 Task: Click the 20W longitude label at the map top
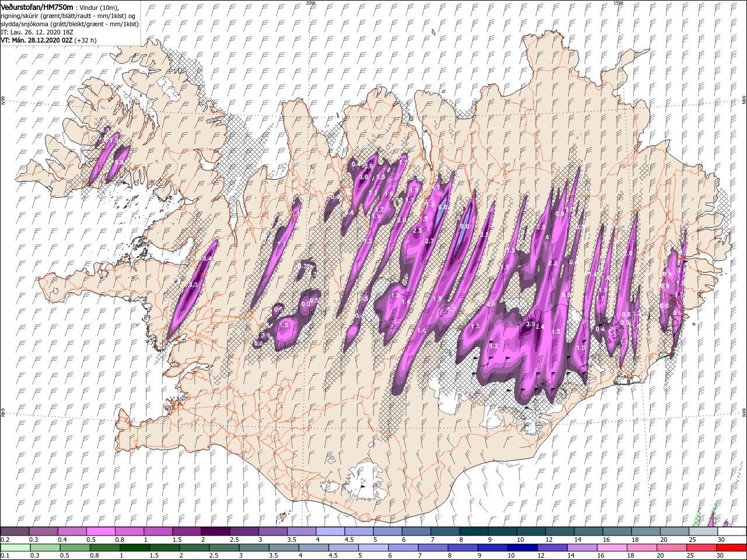(310, 3)
